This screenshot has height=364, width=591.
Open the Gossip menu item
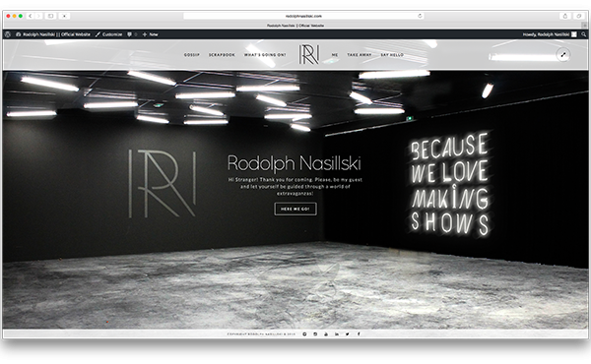pyautogui.click(x=192, y=55)
